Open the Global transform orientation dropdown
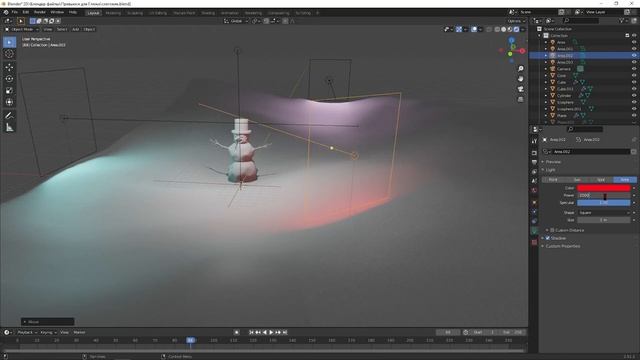The image size is (640, 360). (236, 21)
